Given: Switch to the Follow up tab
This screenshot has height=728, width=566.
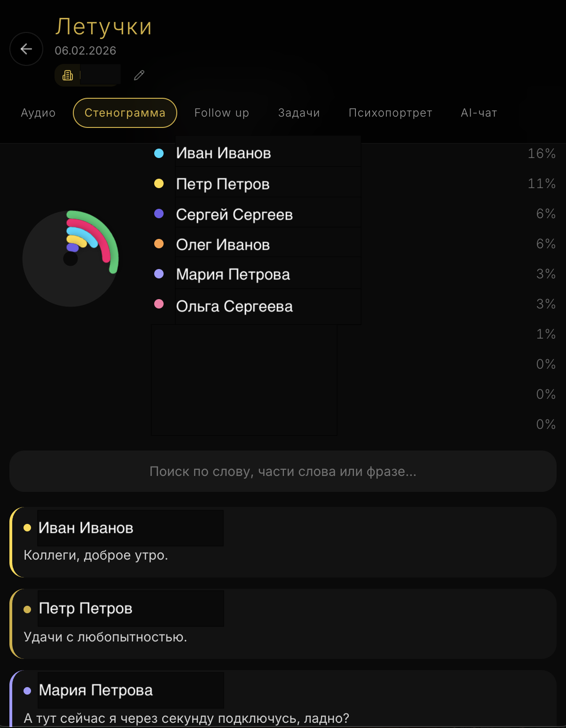Looking at the screenshot, I should click(x=221, y=113).
